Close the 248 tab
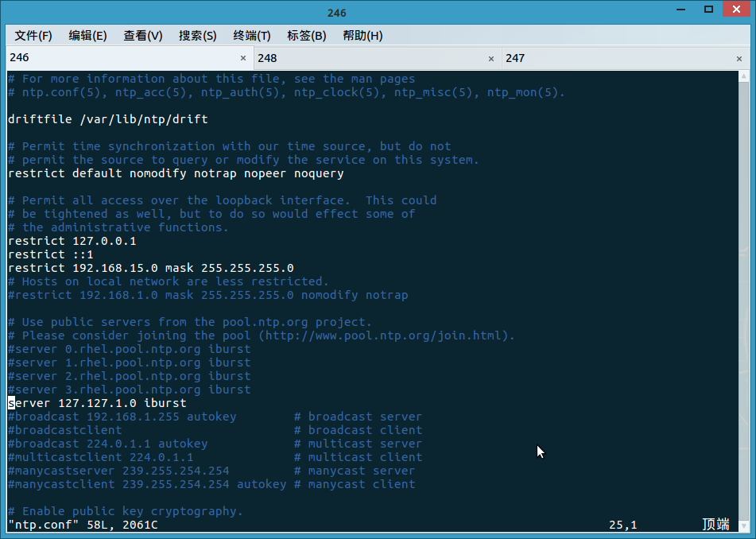This screenshot has width=756, height=539. [490, 59]
